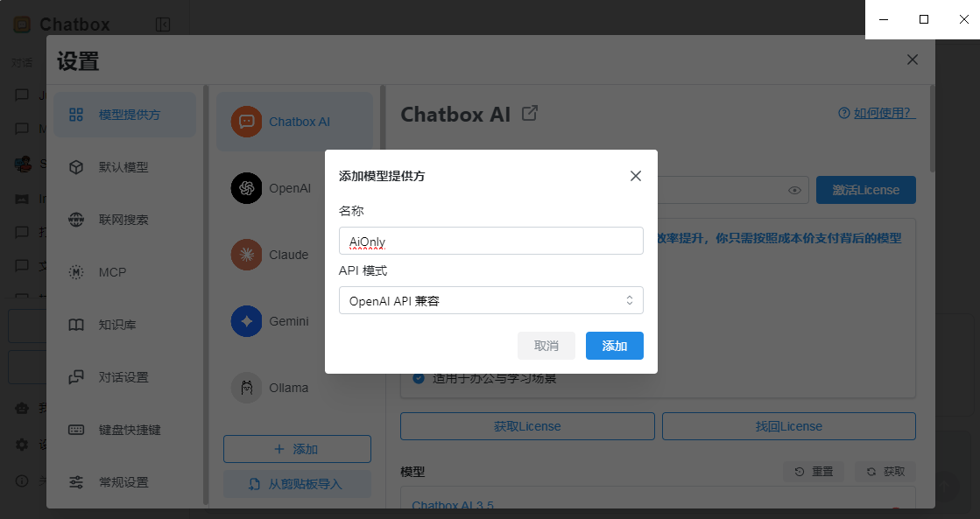The image size is (980, 519).
Task: Click 从剪贴板导入 button
Action: [x=297, y=484]
